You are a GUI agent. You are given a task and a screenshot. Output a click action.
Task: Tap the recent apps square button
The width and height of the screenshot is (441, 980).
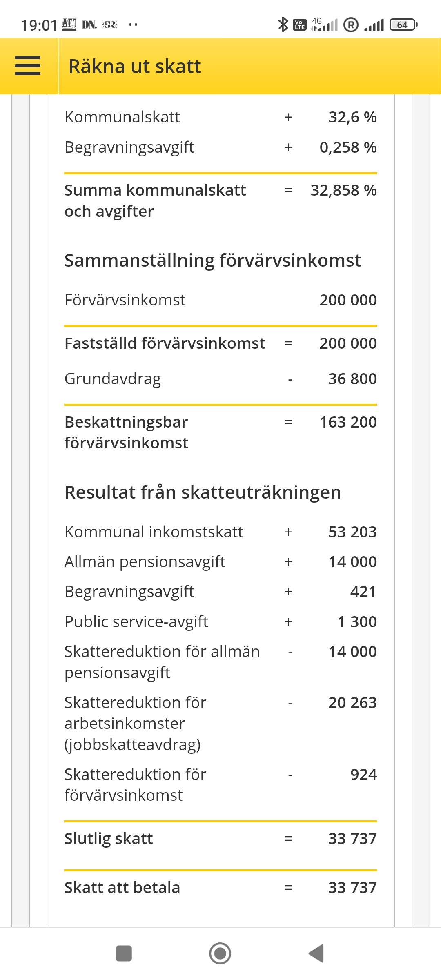[124, 953]
